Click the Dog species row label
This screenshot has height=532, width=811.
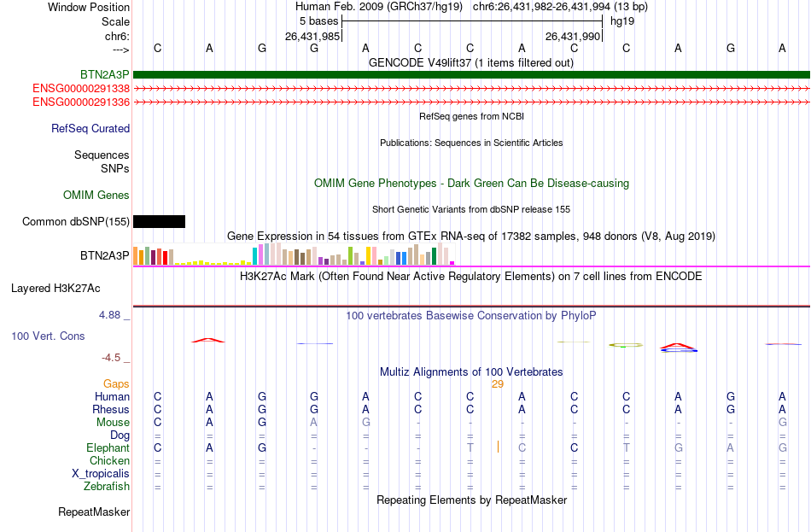(120, 436)
